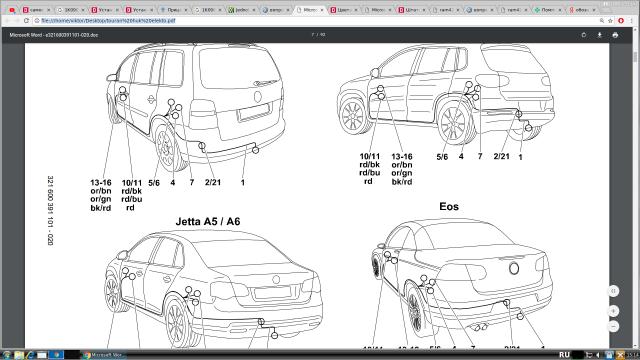Reload the page with the refresh icon
Screen dimensions: 640x360
[27, 20]
